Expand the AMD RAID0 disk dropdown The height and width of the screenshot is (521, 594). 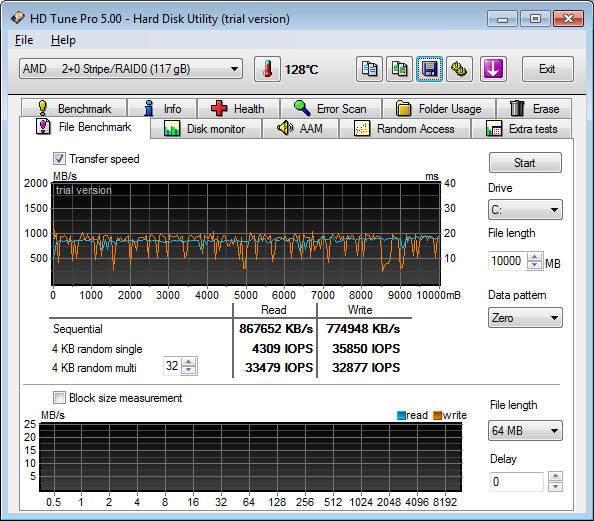coord(131,69)
